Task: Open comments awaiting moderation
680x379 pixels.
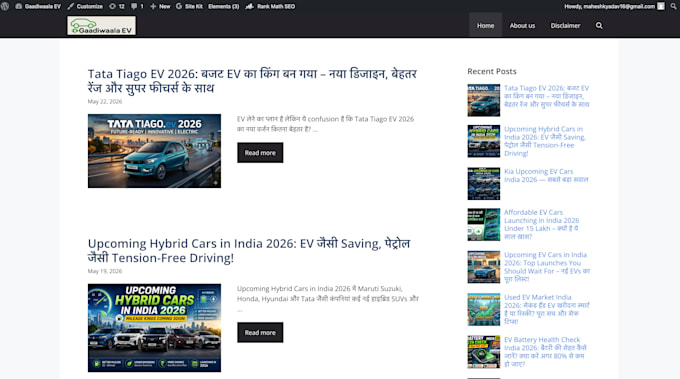Action: click(x=137, y=6)
